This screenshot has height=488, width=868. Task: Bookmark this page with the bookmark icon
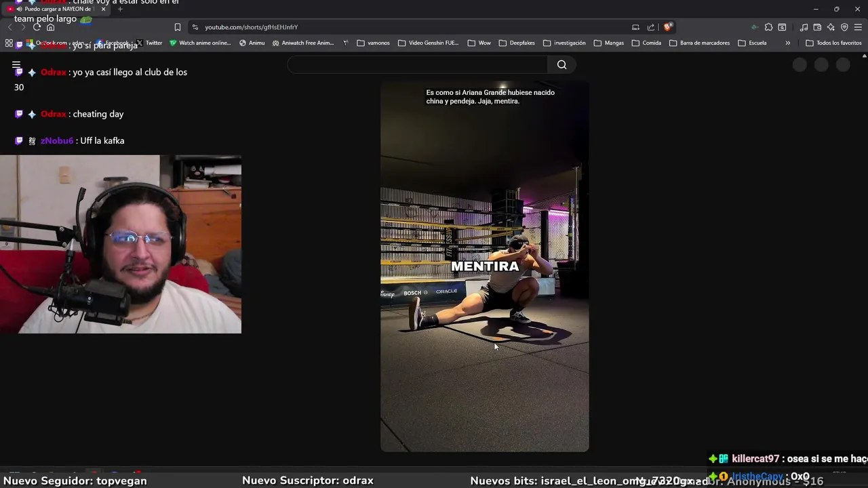pyautogui.click(x=178, y=27)
